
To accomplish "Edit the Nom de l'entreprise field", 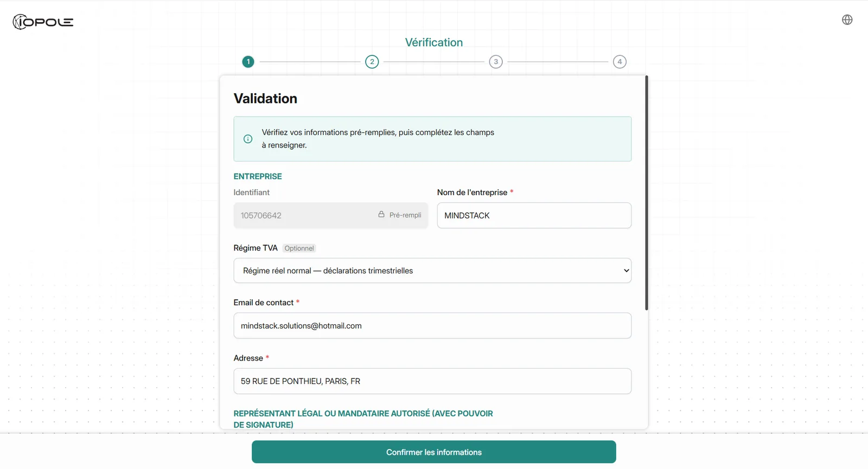I will (534, 215).
